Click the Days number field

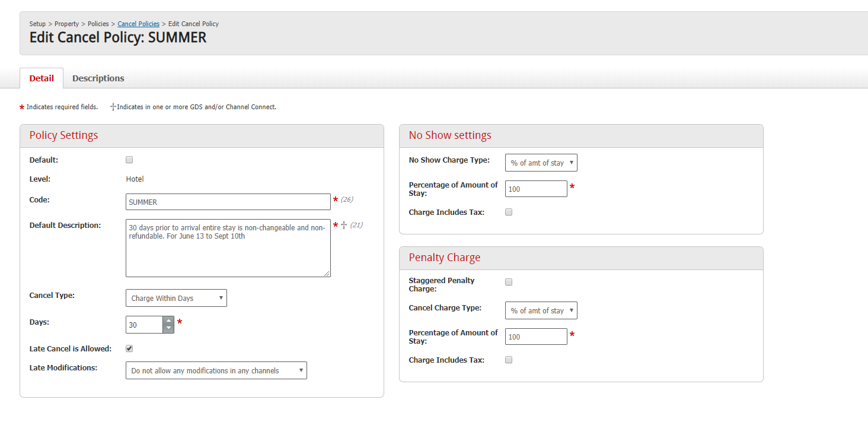tap(144, 325)
